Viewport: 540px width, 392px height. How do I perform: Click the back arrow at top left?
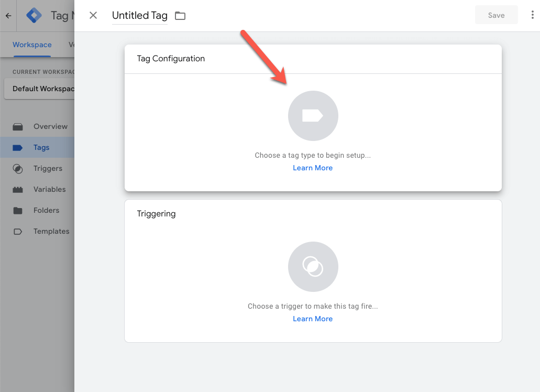(7, 15)
